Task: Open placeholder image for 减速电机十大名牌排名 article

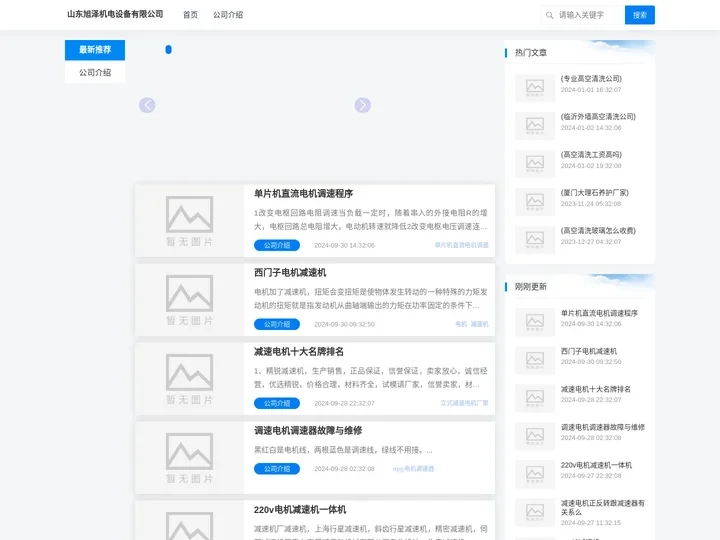Action: click(x=189, y=379)
